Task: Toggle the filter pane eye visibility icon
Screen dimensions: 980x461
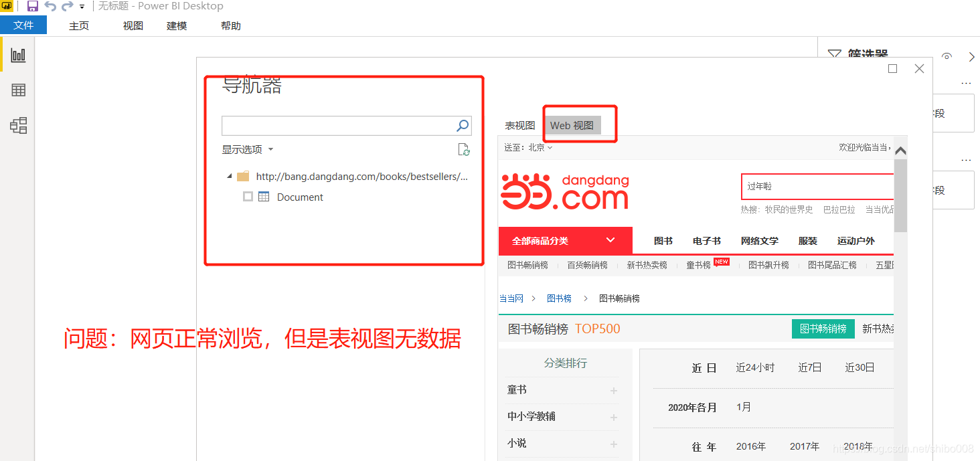Action: (x=947, y=57)
